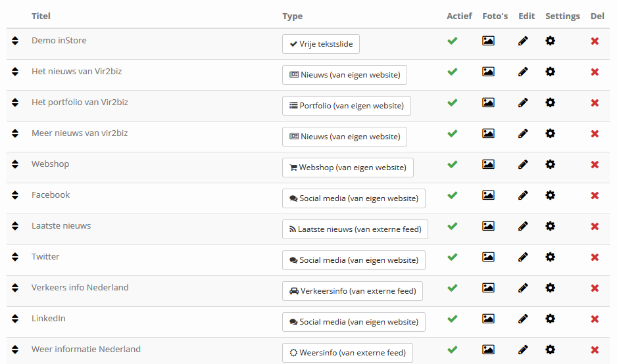Disable active status of Twitter slide
This screenshot has width=617, height=364.
coord(453,257)
